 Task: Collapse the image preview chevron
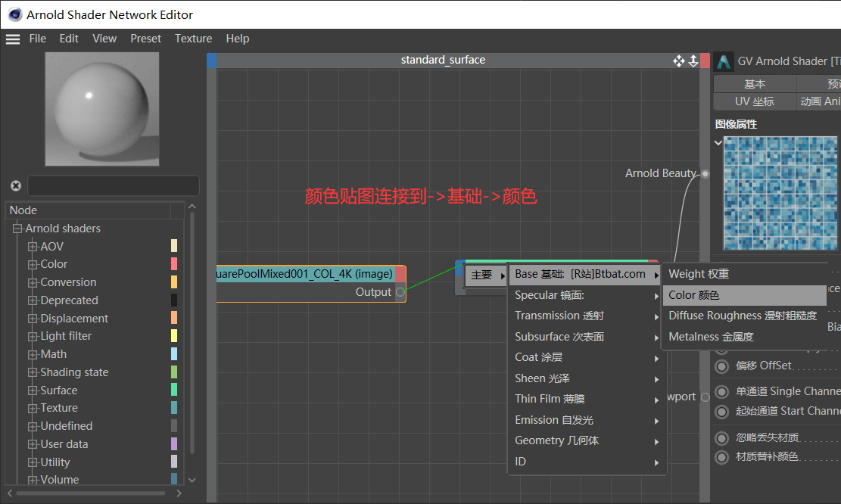click(718, 142)
